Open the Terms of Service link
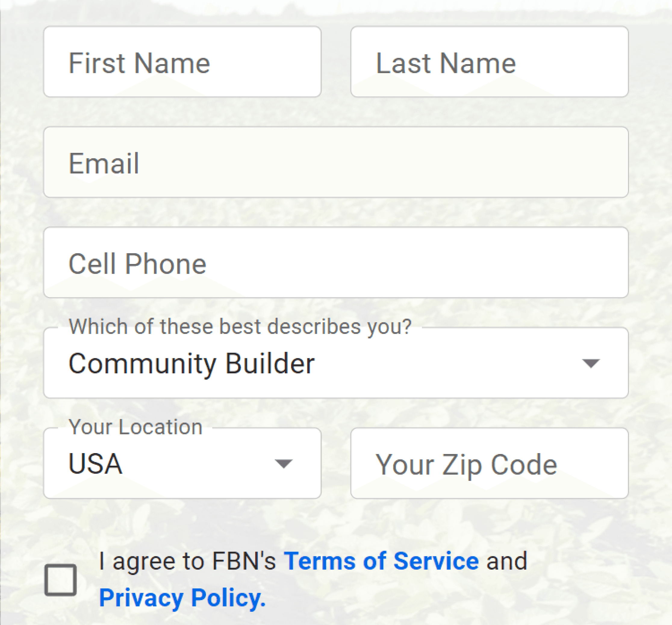 click(381, 561)
